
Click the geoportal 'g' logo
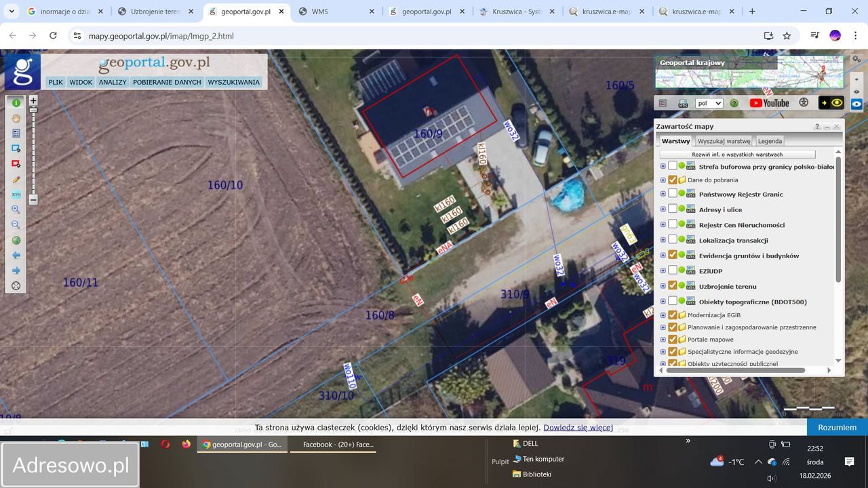point(22,72)
